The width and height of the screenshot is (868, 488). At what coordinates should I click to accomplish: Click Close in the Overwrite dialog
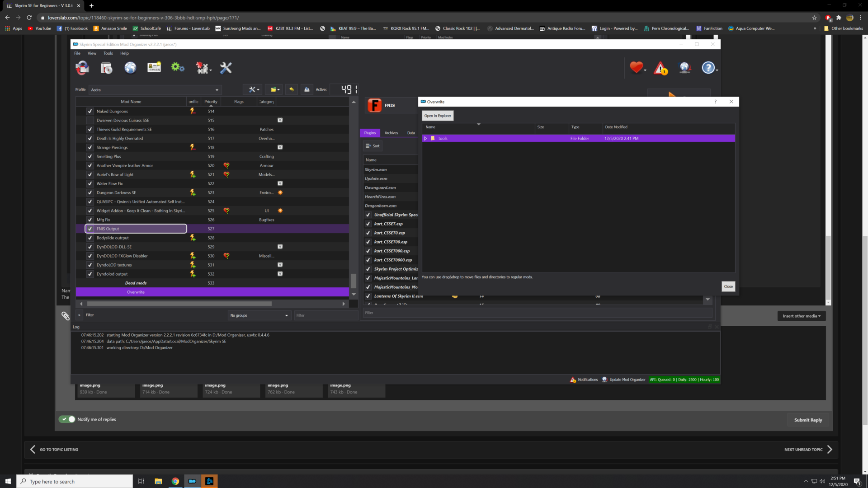tap(728, 286)
